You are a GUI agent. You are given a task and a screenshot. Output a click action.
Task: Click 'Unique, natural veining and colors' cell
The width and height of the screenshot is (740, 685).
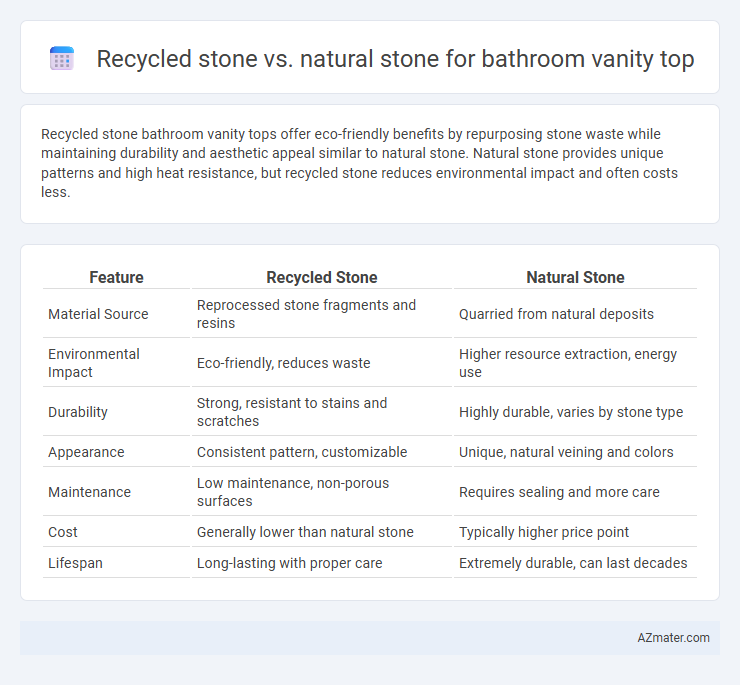(575, 452)
